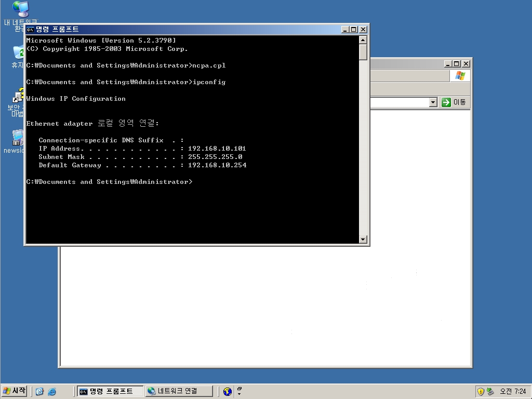532x399 pixels.
Task: Click the command prompt title bar icon
Action: tap(30, 30)
